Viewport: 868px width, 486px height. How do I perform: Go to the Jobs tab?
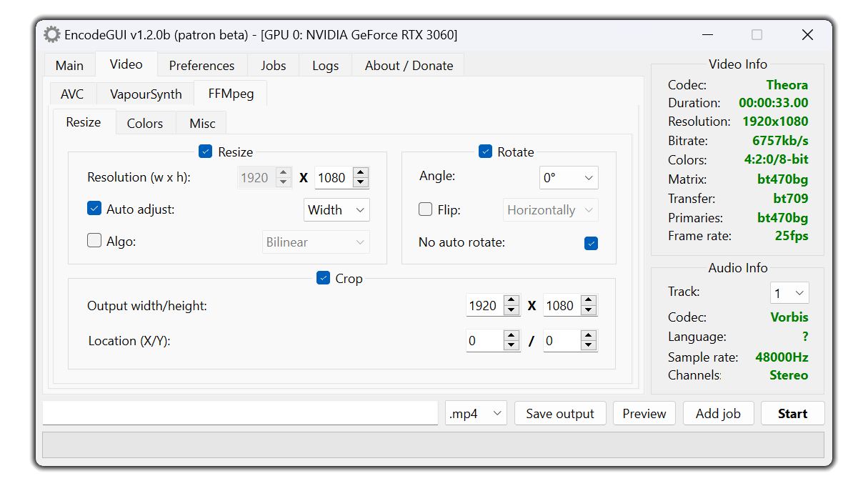click(274, 65)
